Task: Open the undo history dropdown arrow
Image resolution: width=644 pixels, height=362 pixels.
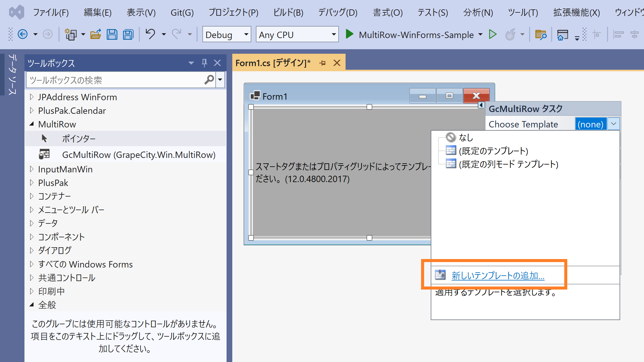Action: click(164, 34)
